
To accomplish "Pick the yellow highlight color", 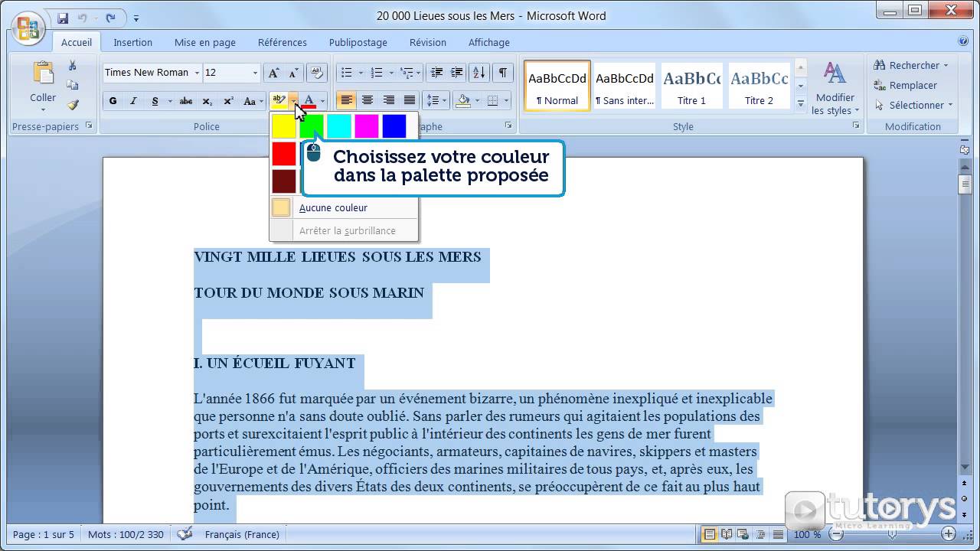I will coord(284,126).
